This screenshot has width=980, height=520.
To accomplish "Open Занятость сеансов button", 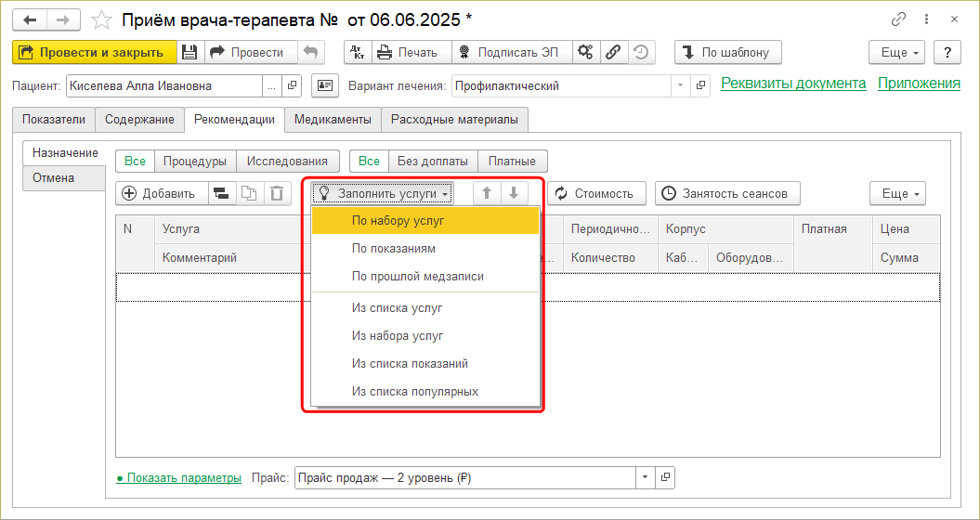I will (x=727, y=194).
